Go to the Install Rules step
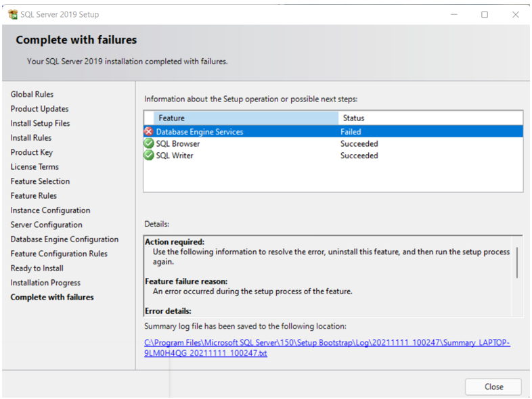This screenshot has width=532, height=399. pyautogui.click(x=31, y=138)
